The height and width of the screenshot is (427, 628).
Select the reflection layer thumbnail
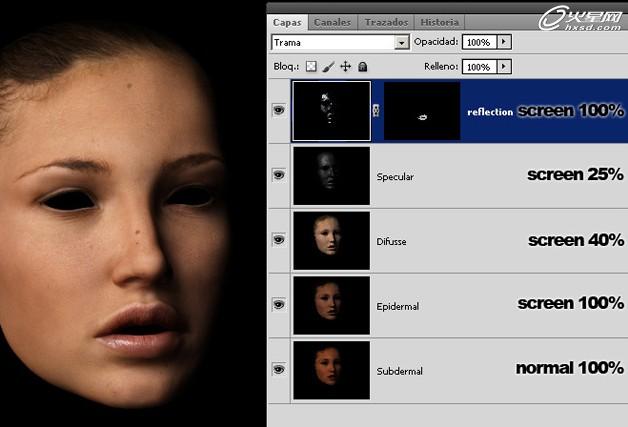[332, 111]
